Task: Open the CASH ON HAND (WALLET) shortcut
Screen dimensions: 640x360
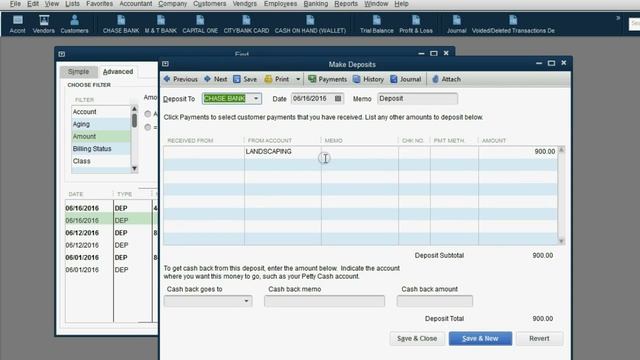Action: (310, 24)
